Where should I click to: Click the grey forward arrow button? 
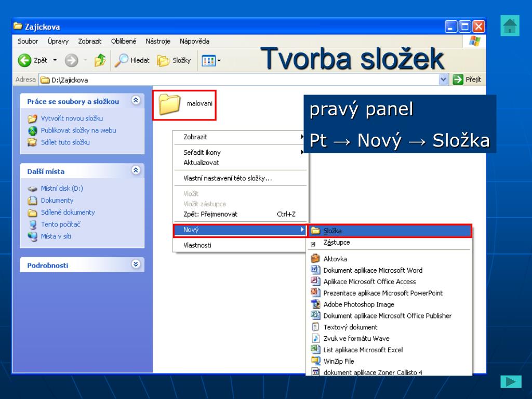pyautogui.click(x=71, y=60)
